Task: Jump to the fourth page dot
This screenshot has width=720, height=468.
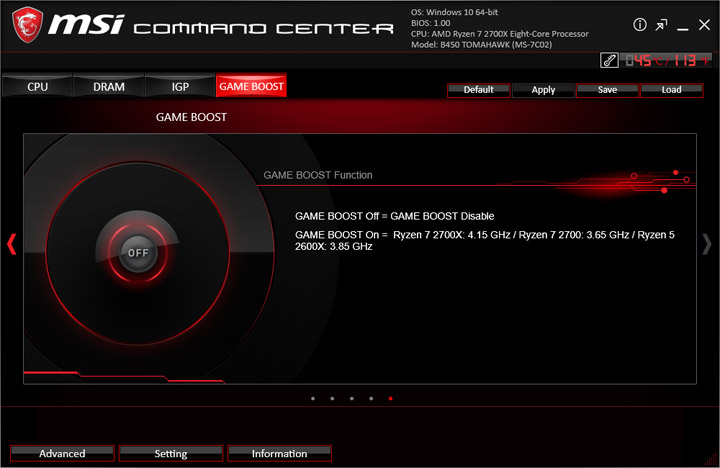Action: click(x=371, y=399)
